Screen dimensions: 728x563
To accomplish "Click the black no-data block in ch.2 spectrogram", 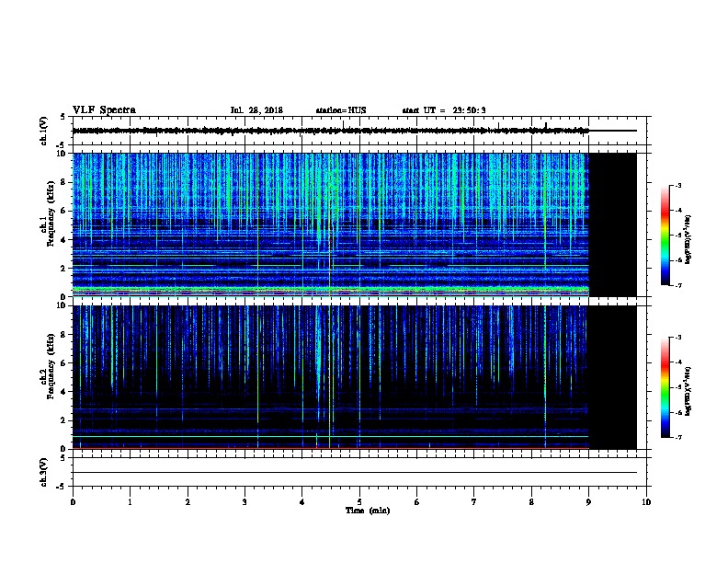I will [613, 377].
